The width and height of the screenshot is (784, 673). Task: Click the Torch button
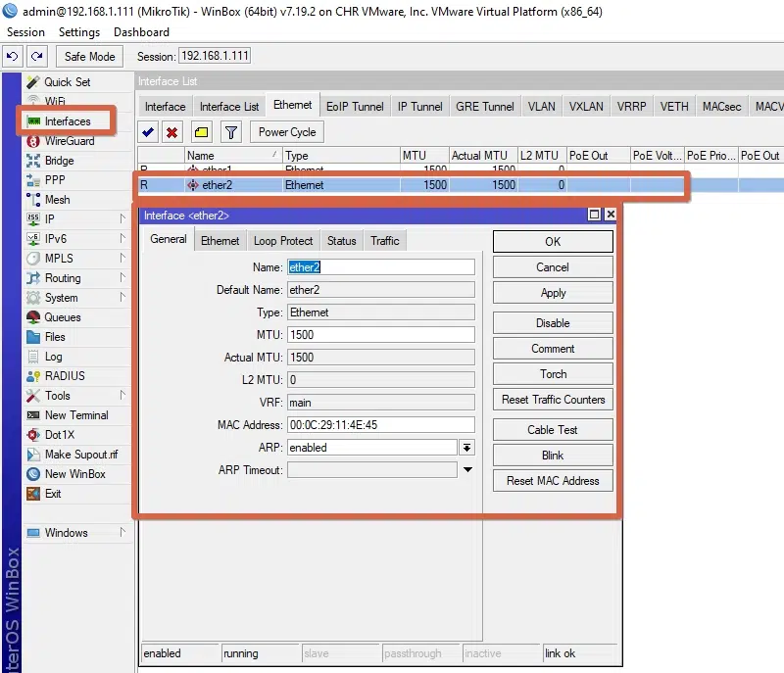pyautogui.click(x=553, y=374)
